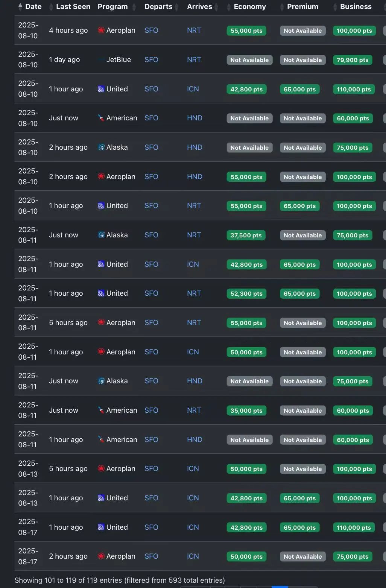The image size is (386, 588).
Task: Open SFO link in 08-17 United row
Action: point(151,527)
